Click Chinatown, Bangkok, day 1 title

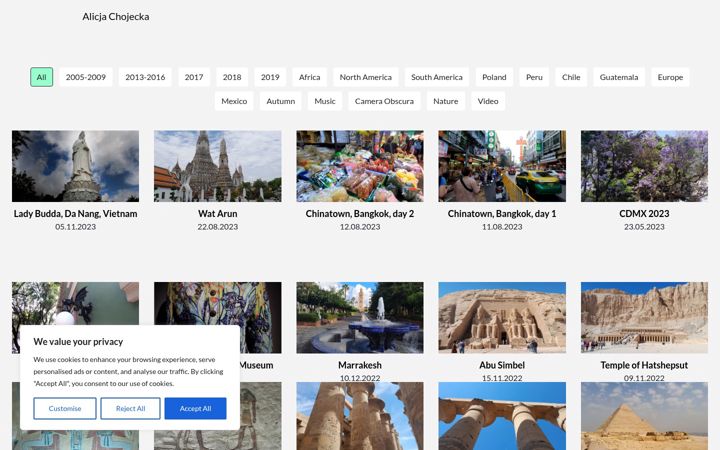(x=502, y=214)
